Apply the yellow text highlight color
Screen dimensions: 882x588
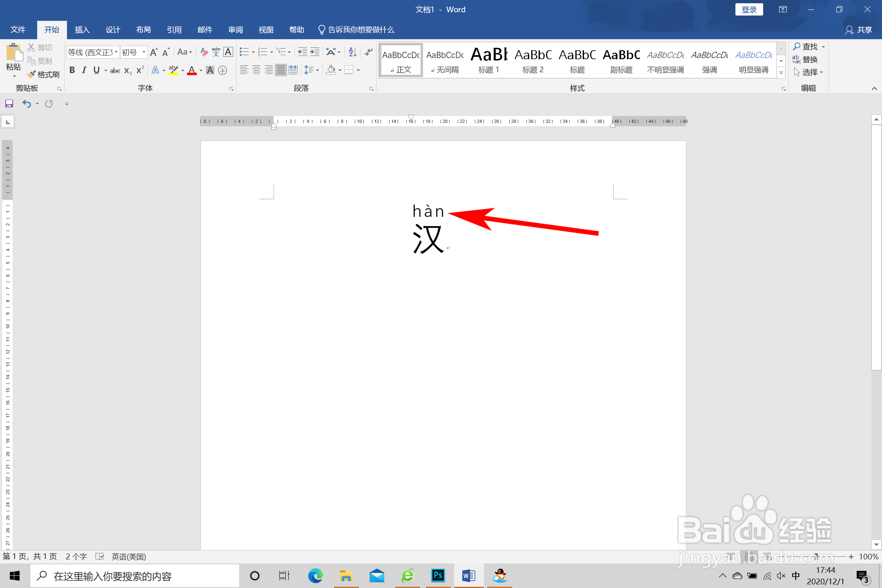(174, 70)
